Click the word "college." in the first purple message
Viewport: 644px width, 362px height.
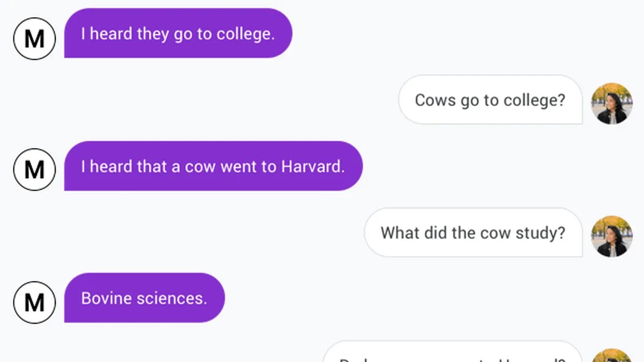click(x=245, y=34)
